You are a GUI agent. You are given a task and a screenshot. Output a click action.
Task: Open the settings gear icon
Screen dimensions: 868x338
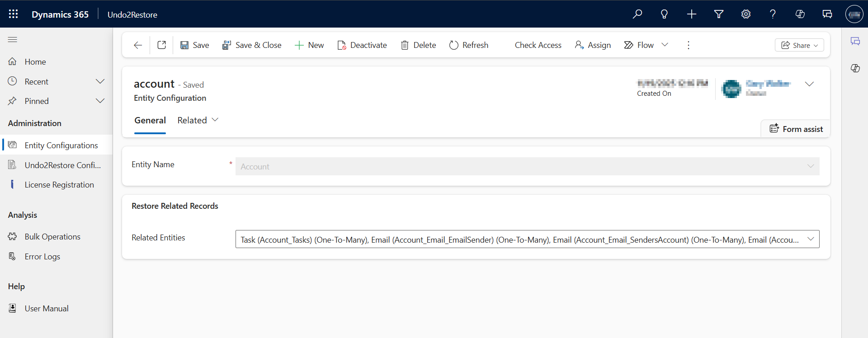pyautogui.click(x=746, y=14)
